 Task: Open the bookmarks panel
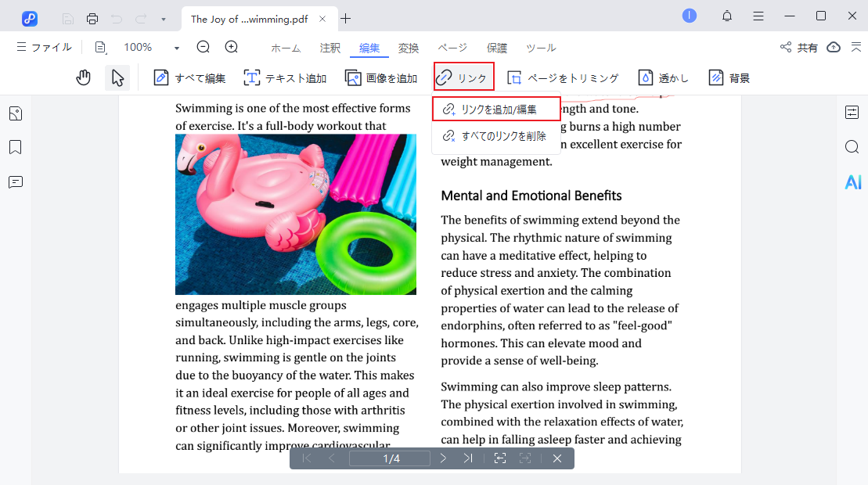click(16, 148)
